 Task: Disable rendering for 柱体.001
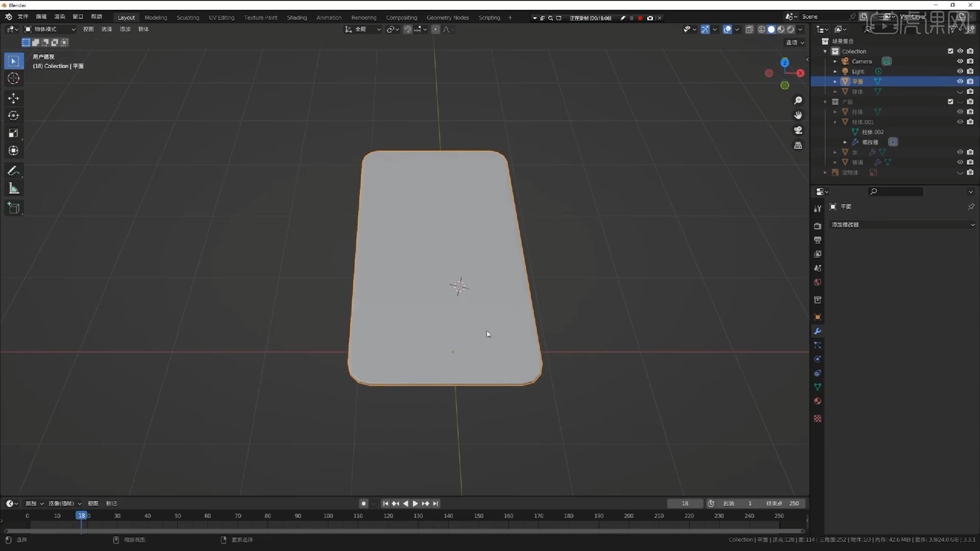click(970, 122)
